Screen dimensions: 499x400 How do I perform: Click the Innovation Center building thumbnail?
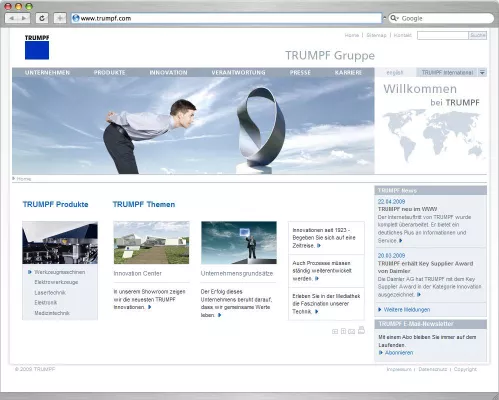pyautogui.click(x=151, y=243)
